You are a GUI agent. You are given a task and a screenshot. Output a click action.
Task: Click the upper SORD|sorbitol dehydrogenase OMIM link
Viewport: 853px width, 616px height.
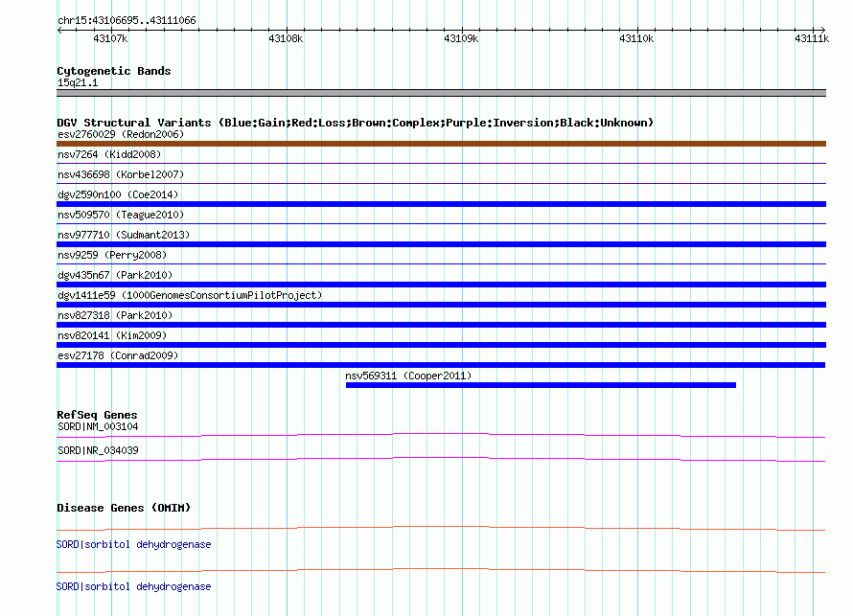tap(134, 544)
